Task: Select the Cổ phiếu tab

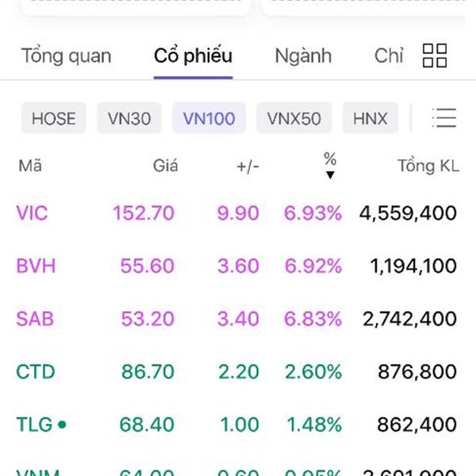Action: click(x=193, y=56)
